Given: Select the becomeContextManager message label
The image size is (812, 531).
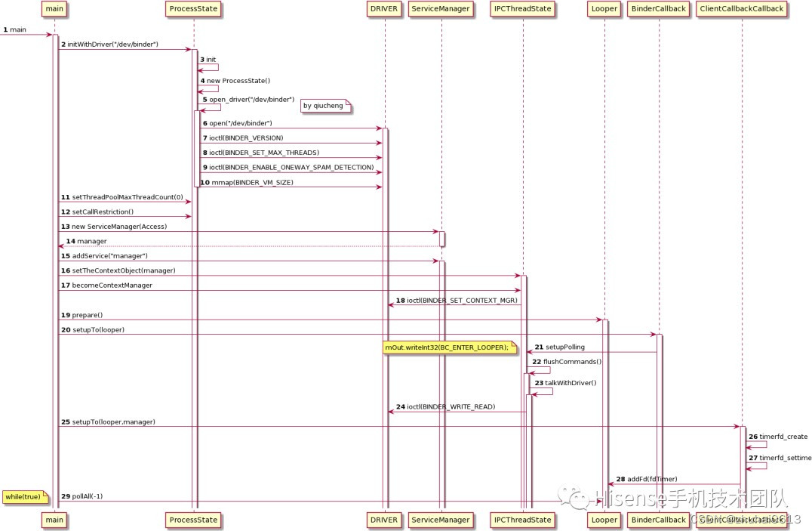Looking at the screenshot, I should click(106, 286).
